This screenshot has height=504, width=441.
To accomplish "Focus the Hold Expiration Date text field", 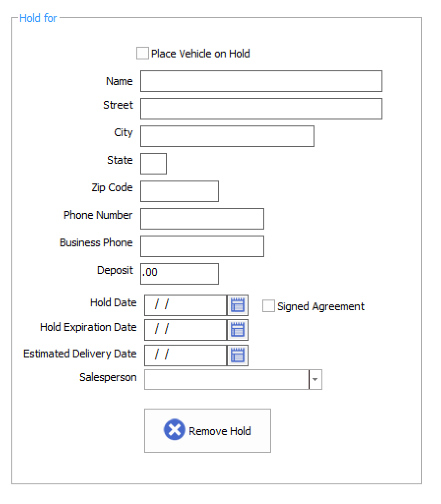I will pos(185,330).
